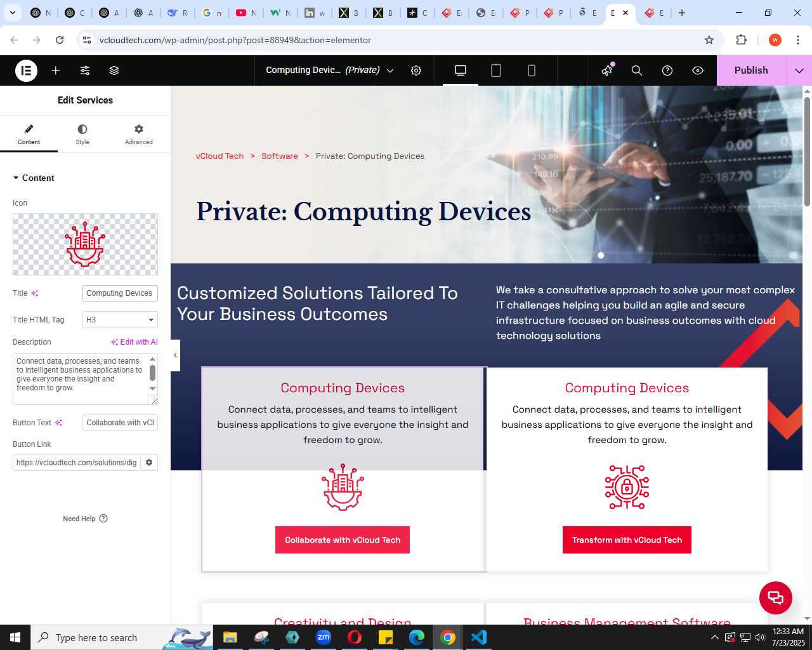Edit the Button Link URL field

(x=77, y=463)
